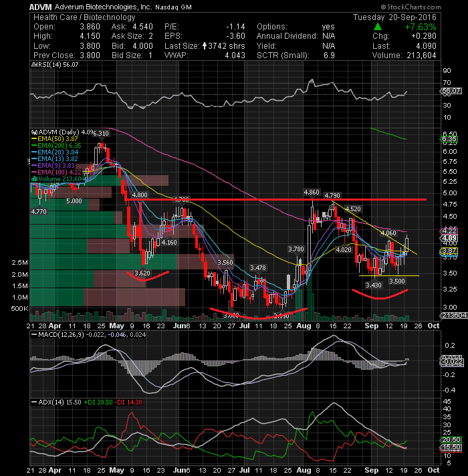Viewport: 468px width, 476px height.
Task: Click the Tuesday 20-Sep-2016 date
Action: [394, 17]
